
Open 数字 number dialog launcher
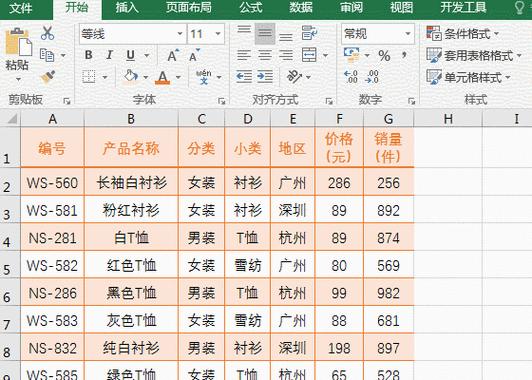point(412,101)
